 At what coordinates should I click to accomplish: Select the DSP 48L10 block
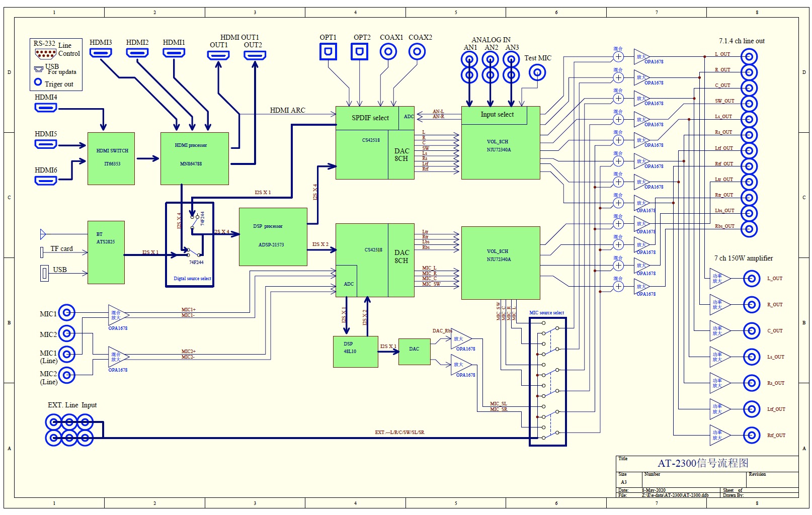tap(355, 352)
